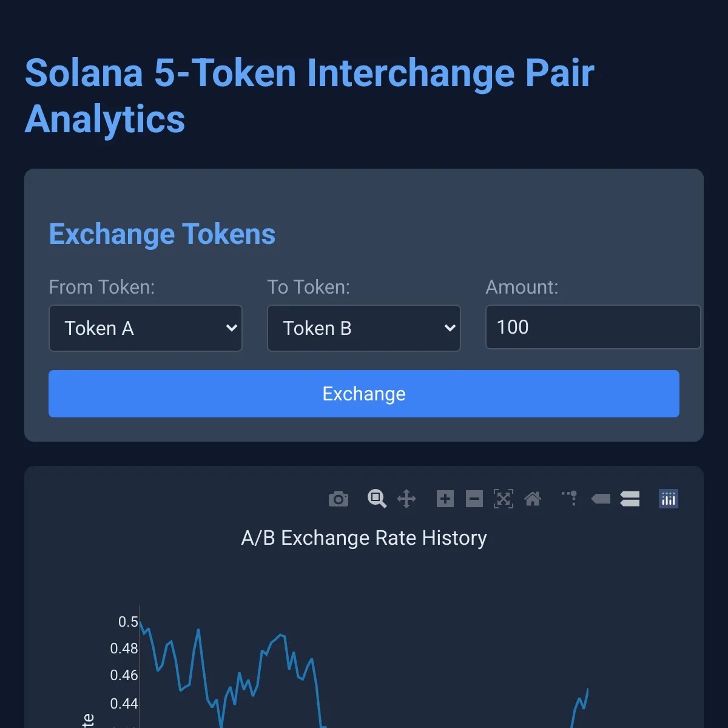Click the To Token label

[309, 287]
